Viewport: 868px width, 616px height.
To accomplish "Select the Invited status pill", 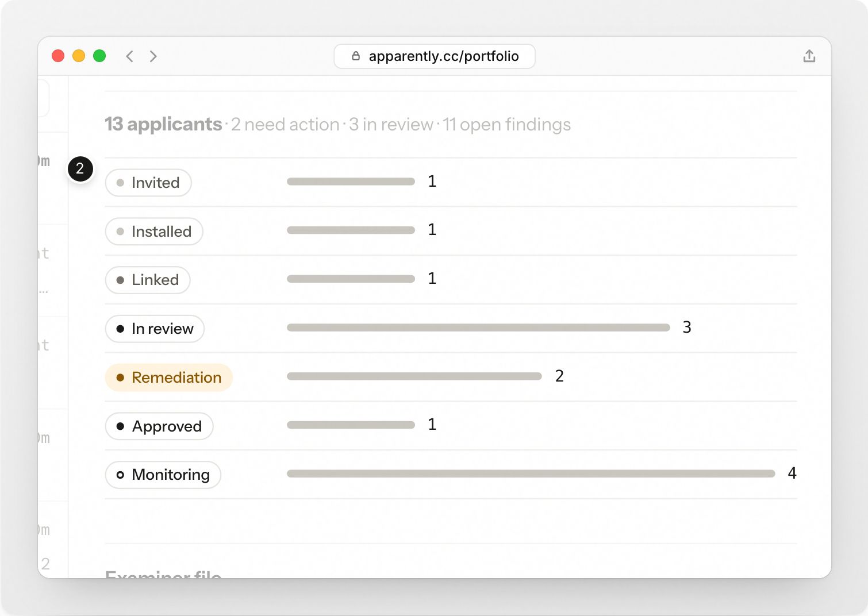I will click(148, 183).
